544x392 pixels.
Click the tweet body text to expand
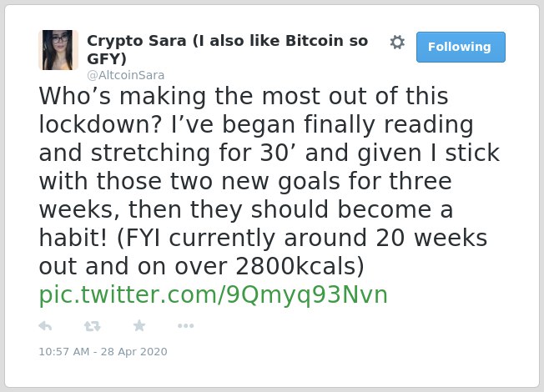click(269, 181)
